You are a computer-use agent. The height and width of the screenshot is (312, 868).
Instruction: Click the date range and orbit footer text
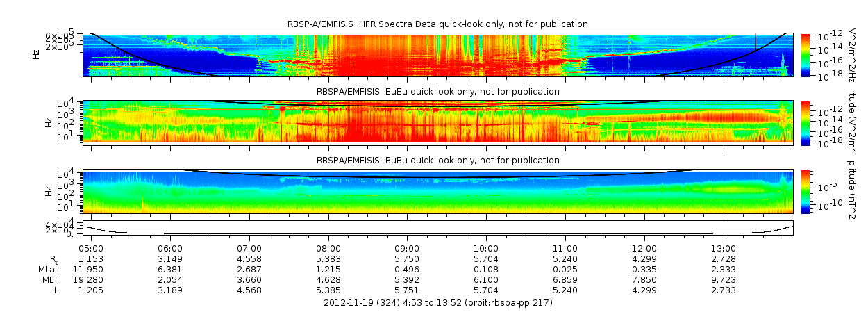click(437, 303)
